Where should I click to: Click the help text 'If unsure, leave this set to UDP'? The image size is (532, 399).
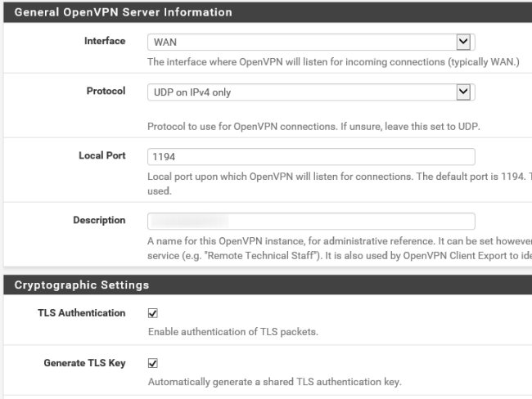click(x=410, y=127)
